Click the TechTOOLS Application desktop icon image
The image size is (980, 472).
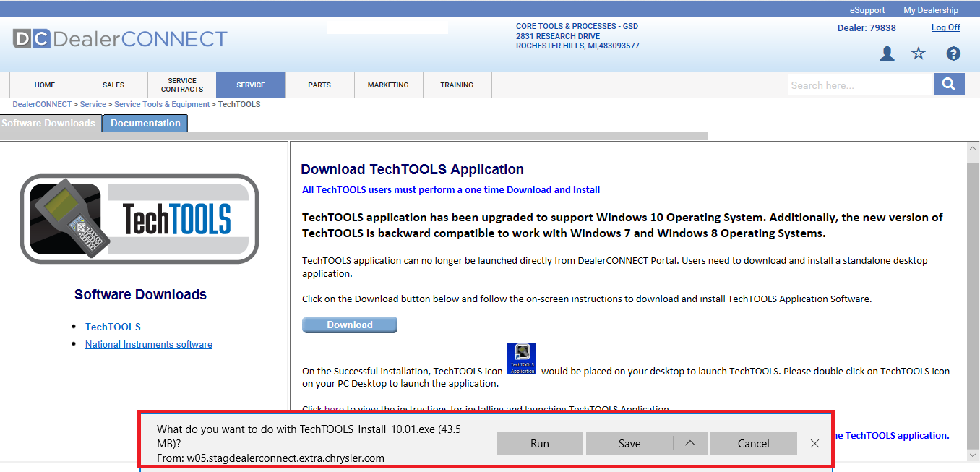click(x=521, y=358)
